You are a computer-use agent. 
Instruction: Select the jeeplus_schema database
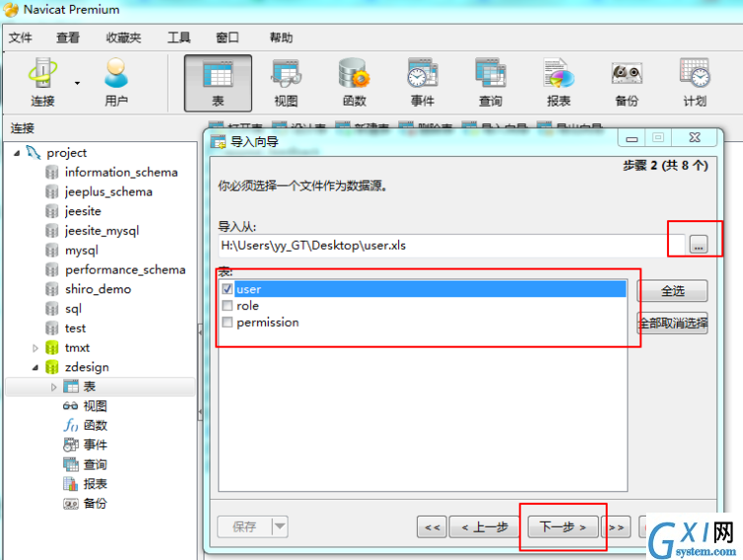click(x=109, y=192)
